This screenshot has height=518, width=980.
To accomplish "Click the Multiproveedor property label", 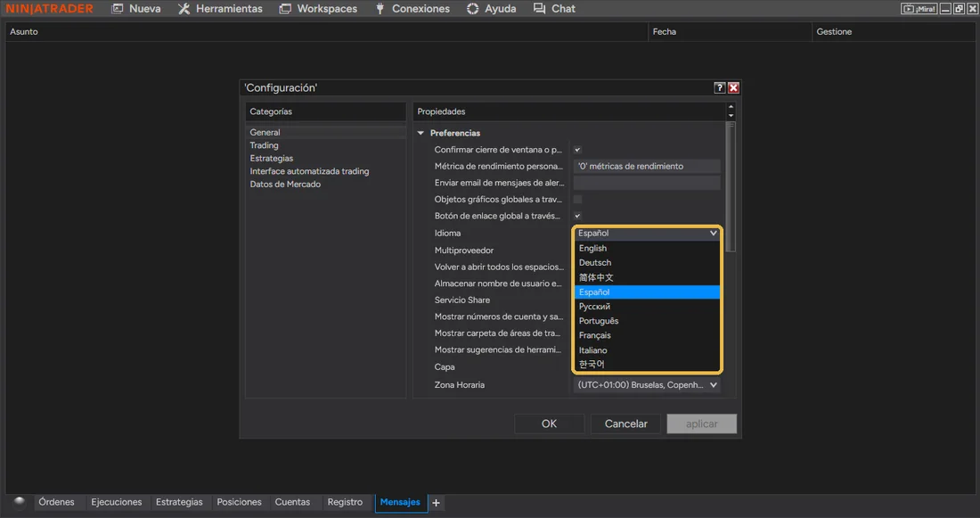I will (464, 251).
